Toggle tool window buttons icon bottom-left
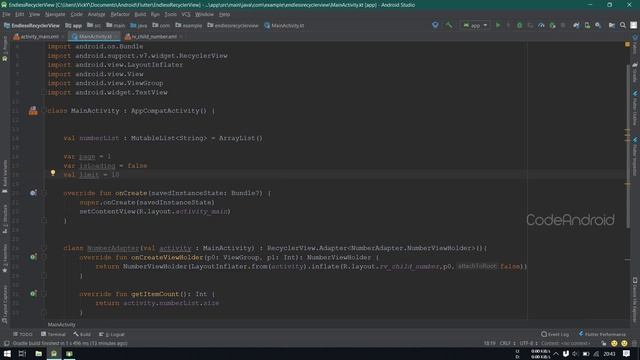 [6, 343]
